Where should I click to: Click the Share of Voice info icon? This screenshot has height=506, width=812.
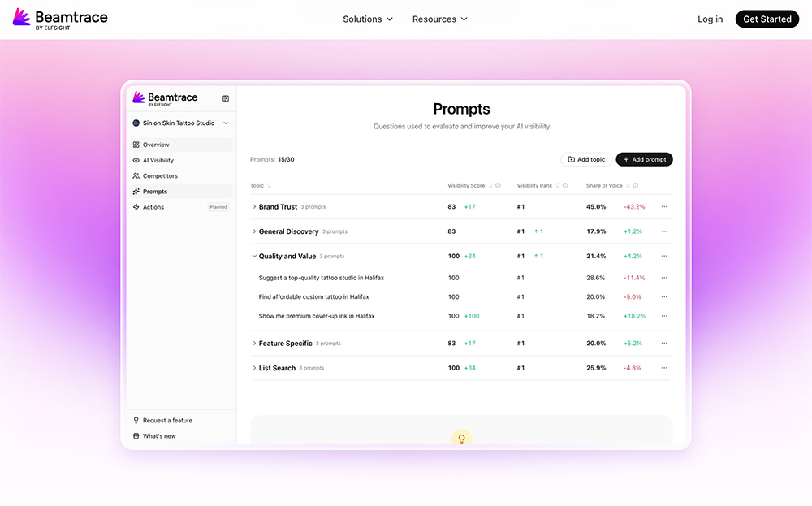click(x=636, y=185)
